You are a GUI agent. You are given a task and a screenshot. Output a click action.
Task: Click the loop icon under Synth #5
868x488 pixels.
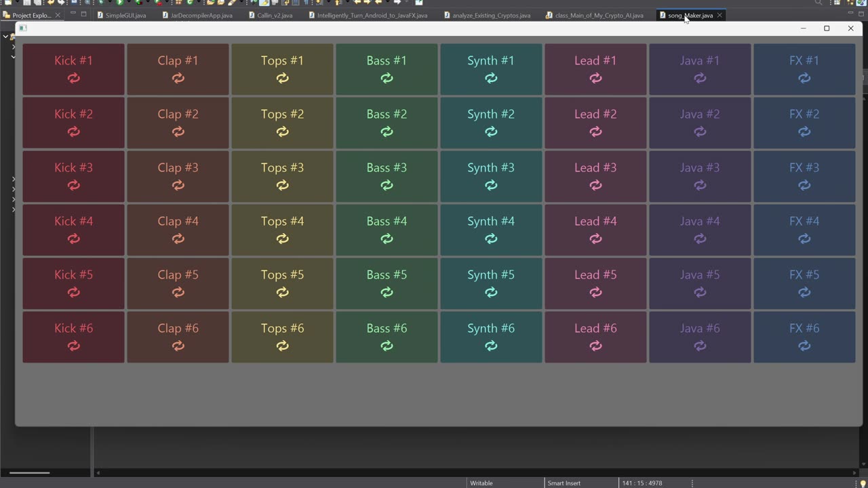click(x=492, y=292)
